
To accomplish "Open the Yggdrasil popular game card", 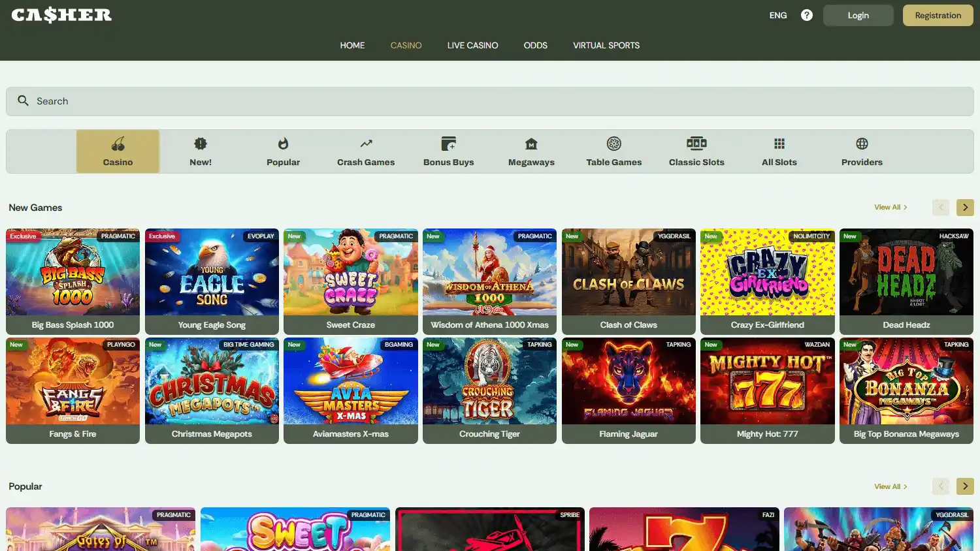I will point(879,529).
